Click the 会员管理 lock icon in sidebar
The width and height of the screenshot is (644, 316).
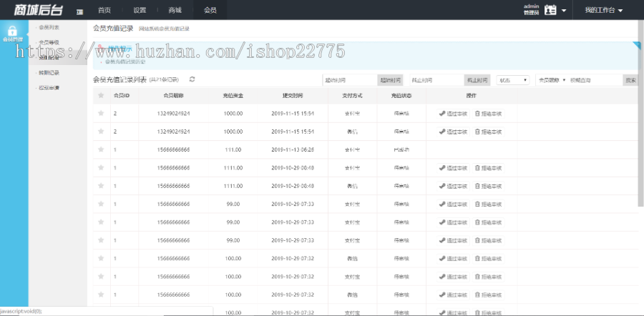[x=12, y=31]
